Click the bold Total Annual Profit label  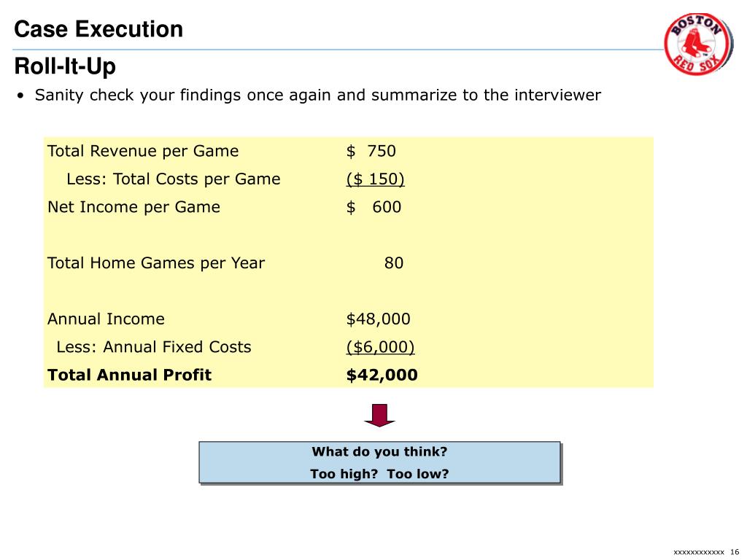[x=129, y=375]
